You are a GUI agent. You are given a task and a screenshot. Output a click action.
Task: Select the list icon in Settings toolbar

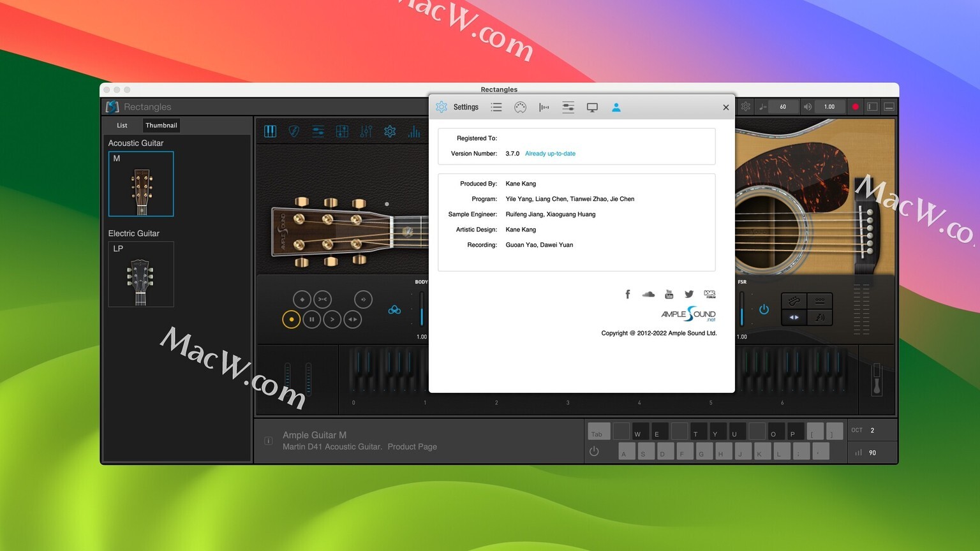point(496,107)
